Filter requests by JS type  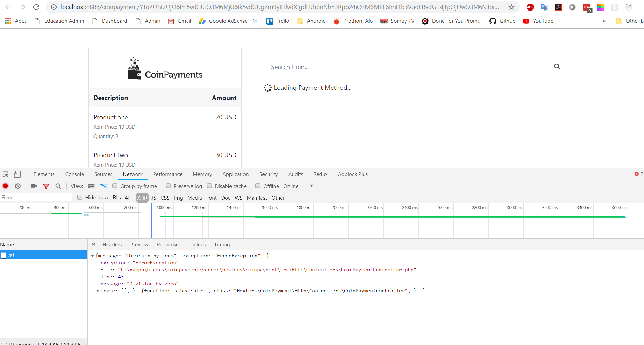click(x=154, y=198)
